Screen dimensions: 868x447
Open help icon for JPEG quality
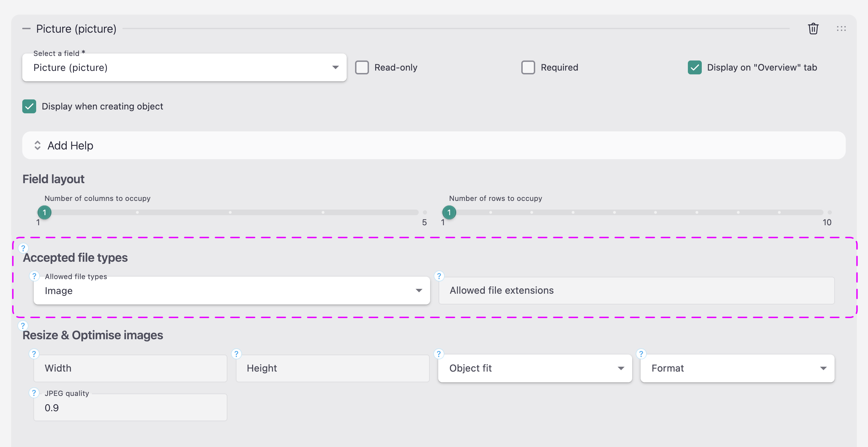pyautogui.click(x=34, y=393)
